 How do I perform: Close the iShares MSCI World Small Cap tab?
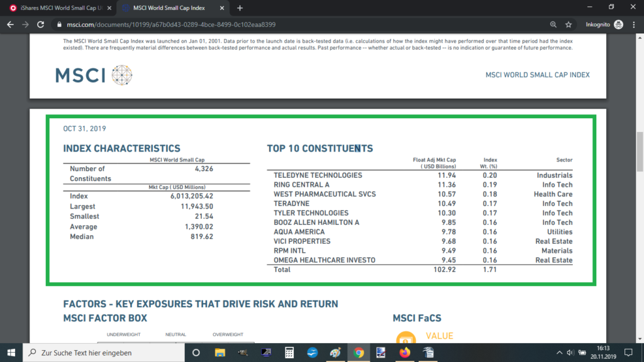pyautogui.click(x=109, y=8)
